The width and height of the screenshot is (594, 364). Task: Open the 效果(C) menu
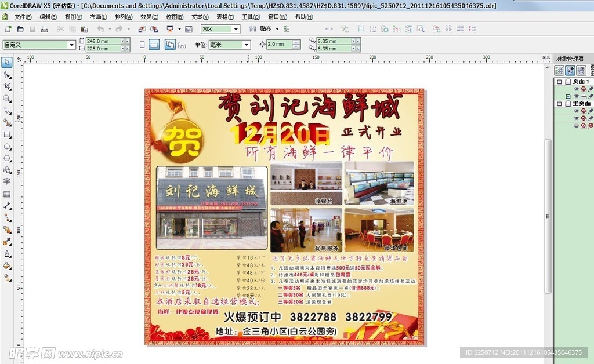(x=149, y=17)
